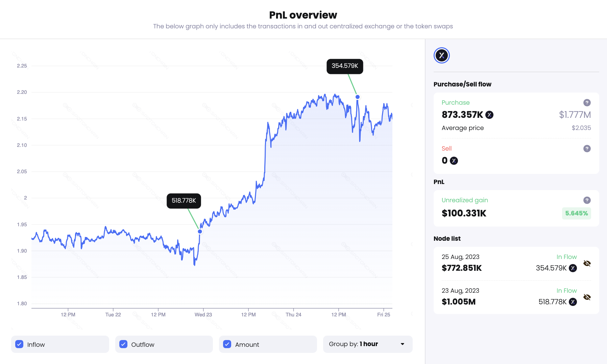Uncheck the Inflow checkbox
The height and width of the screenshot is (364, 607).
[x=19, y=344]
